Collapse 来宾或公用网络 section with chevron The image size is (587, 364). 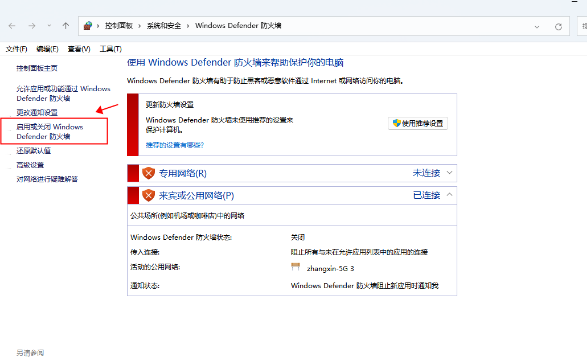point(450,195)
